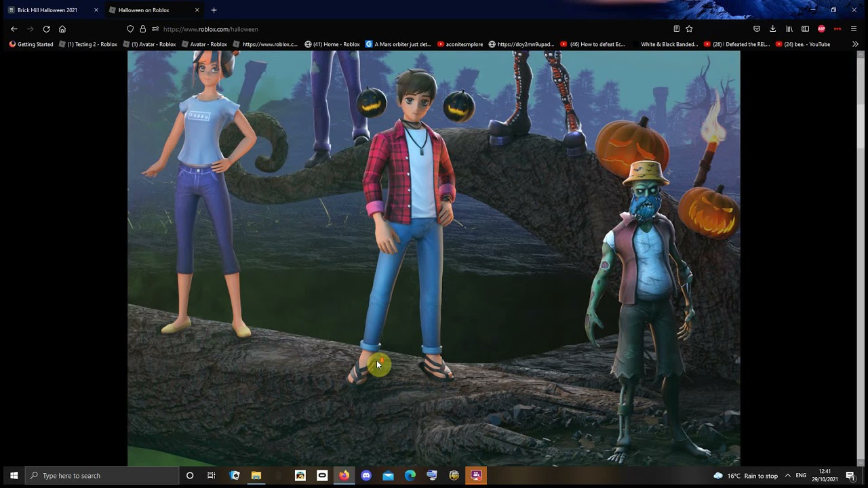Open the Firefox home page

pos(62,29)
